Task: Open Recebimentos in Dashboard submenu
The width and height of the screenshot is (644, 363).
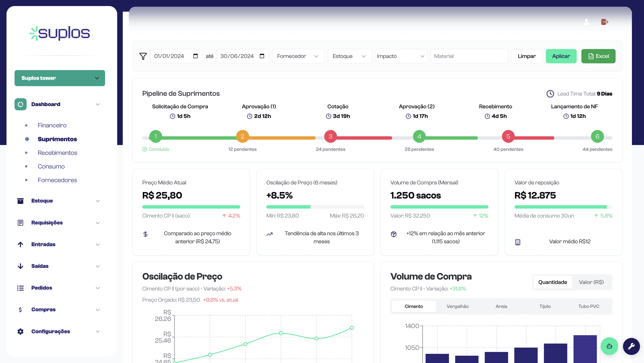Action: click(57, 153)
